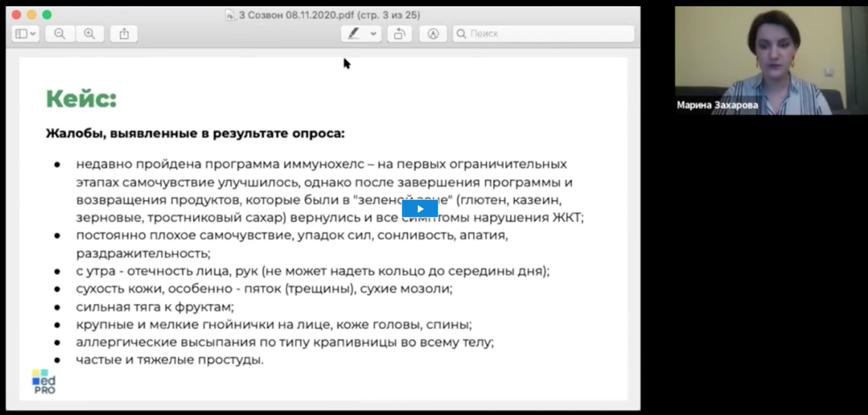The image size is (868, 415).
Task: Click the zoom in magnifier button
Action: (x=89, y=34)
